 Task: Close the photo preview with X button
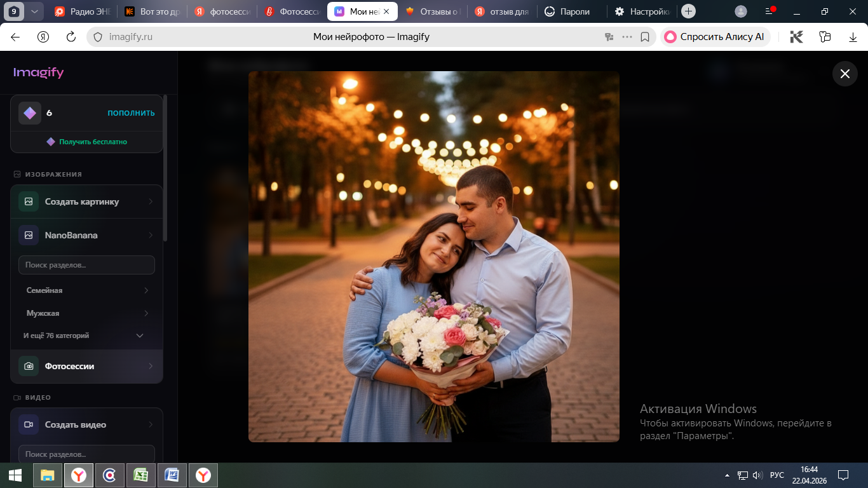844,74
